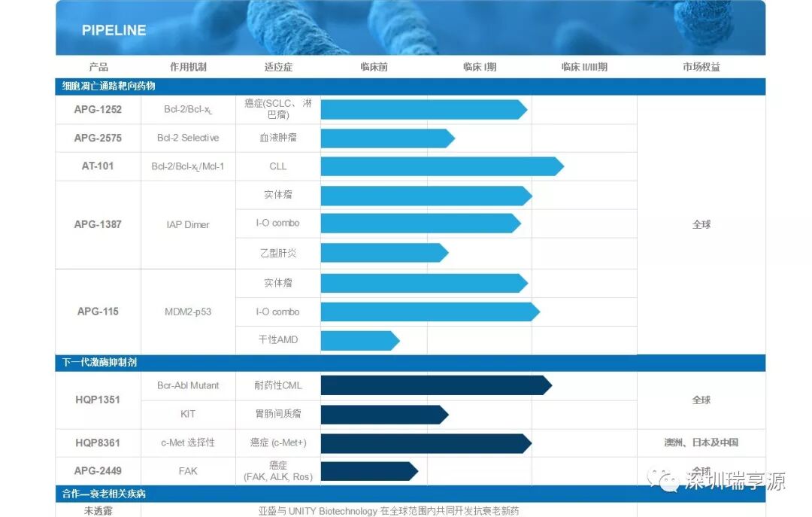Select the AT-101 product cell

[98, 166]
